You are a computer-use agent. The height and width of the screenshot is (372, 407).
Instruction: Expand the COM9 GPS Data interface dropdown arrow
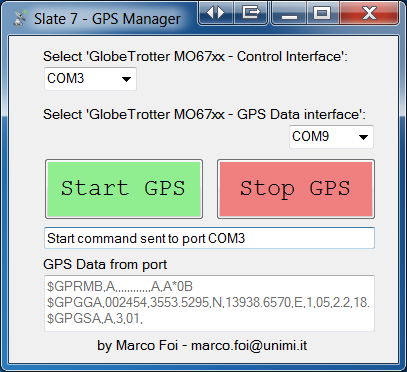pos(363,137)
